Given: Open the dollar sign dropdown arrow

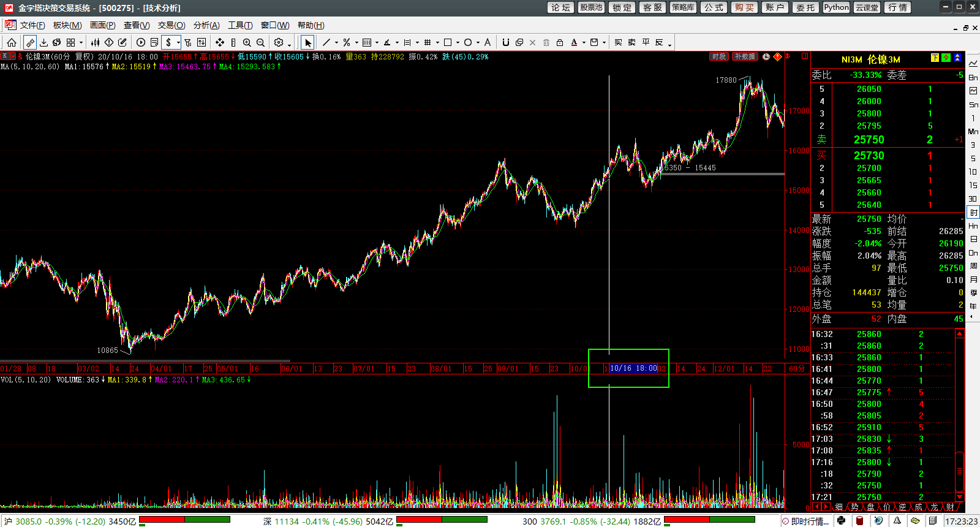Looking at the screenshot, I should (x=178, y=43).
